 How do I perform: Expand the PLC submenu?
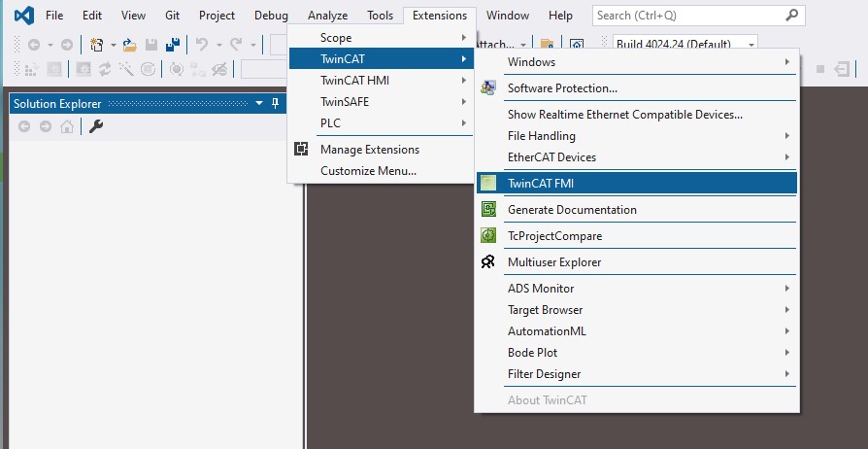(x=381, y=123)
